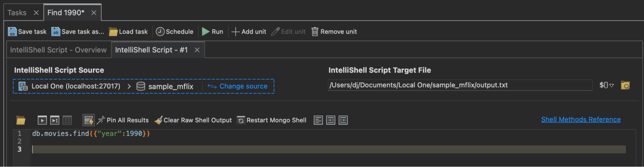Execute entire script play icon in editor

(x=42, y=120)
